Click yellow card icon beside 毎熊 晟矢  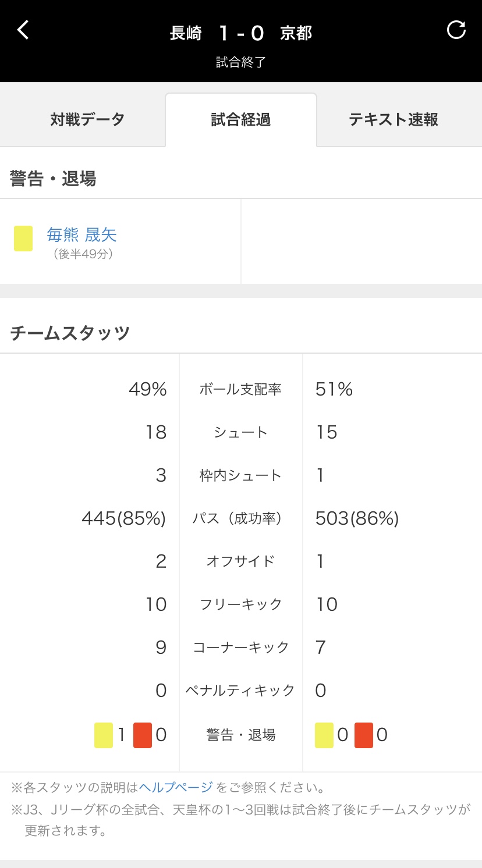[x=23, y=239]
